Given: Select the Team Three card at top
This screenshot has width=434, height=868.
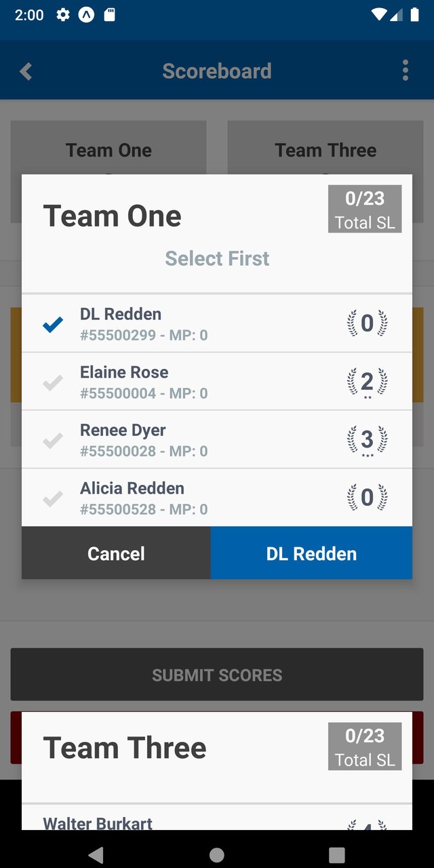Looking at the screenshot, I should click(325, 150).
